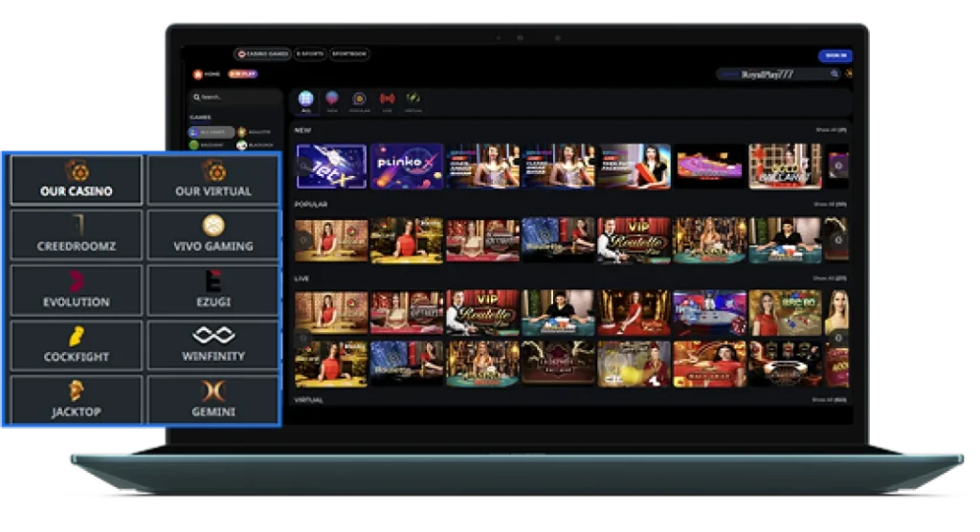980x532 pixels.
Task: Filter games by the Live category icon
Action: pos(387,100)
